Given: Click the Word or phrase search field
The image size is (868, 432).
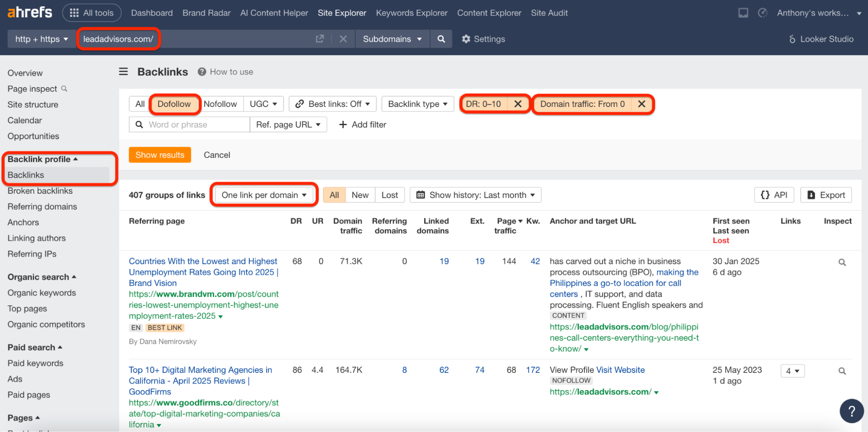Looking at the screenshot, I should 189,125.
